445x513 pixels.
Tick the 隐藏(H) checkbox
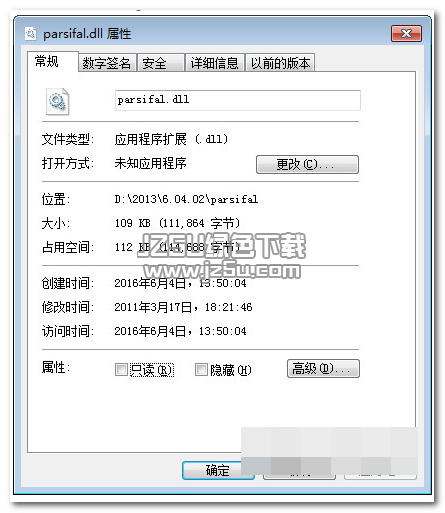201,369
